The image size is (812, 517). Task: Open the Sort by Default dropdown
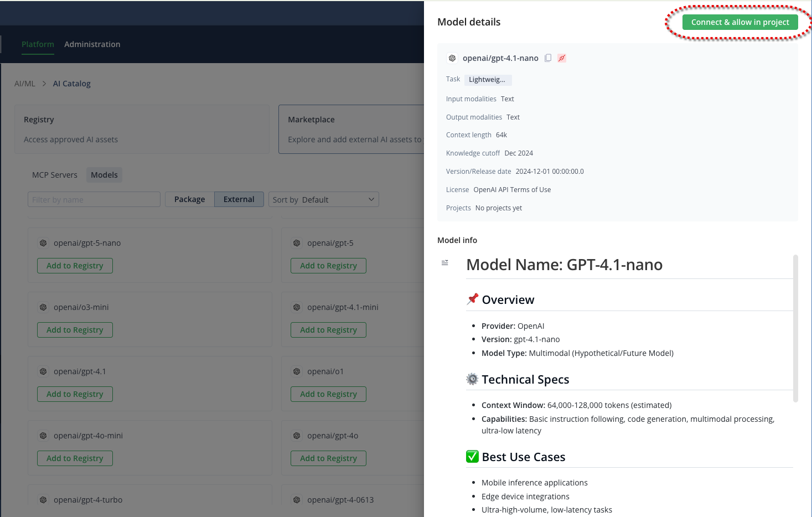[324, 199]
